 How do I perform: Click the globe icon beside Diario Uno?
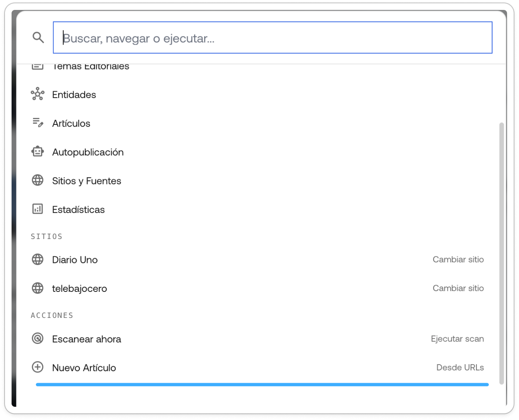pos(38,259)
